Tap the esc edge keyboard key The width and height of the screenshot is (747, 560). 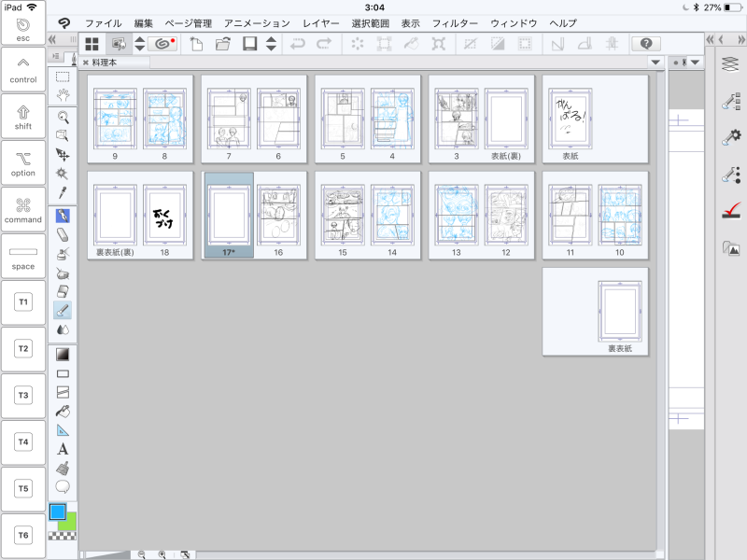pos(22,30)
